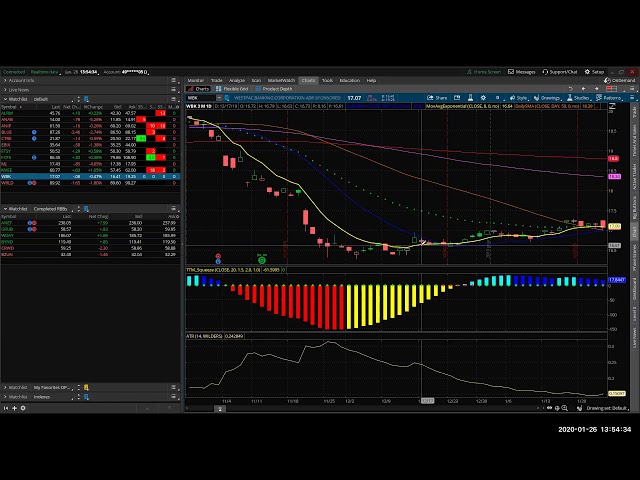This screenshot has height=480, width=640.
Task: Collapse the Completed RBBs watchlist
Action: click(x=5, y=209)
